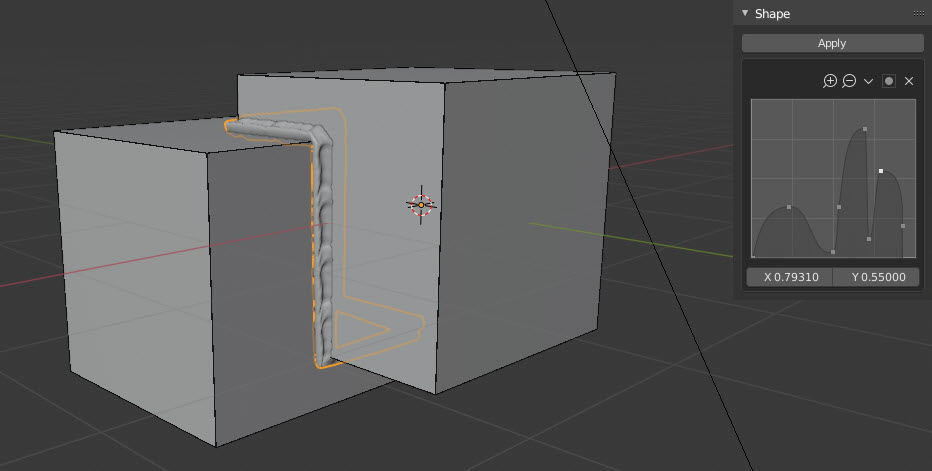The width and height of the screenshot is (932, 471).
Task: Toggle curve clipping options button
Action: 889,81
